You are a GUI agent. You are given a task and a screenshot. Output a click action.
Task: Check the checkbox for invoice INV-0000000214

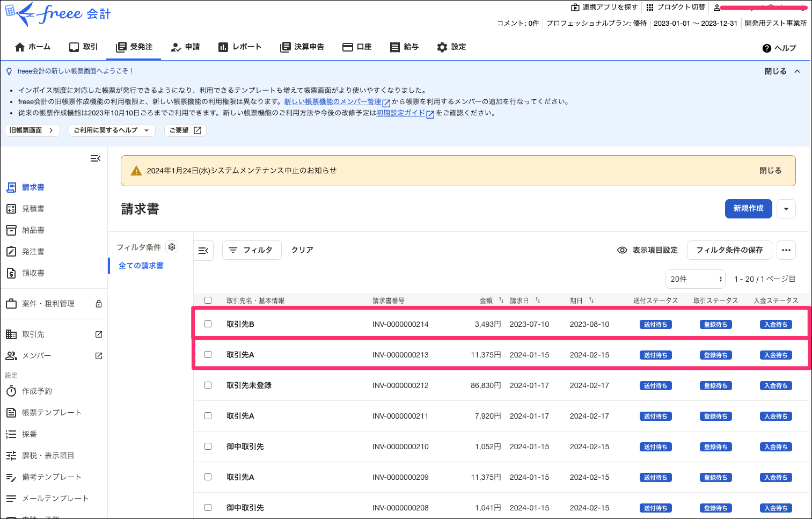pyautogui.click(x=208, y=324)
